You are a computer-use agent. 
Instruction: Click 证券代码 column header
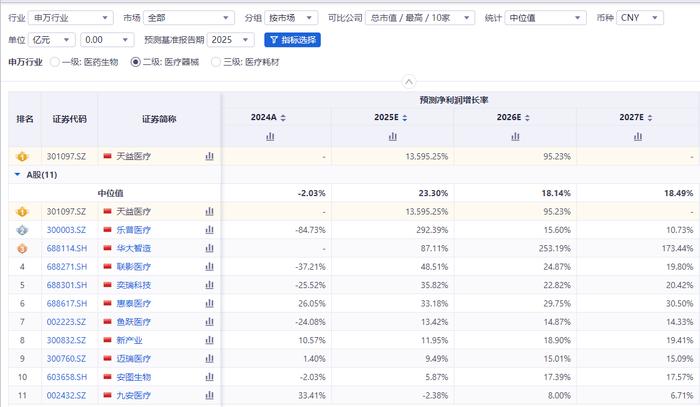(70, 119)
